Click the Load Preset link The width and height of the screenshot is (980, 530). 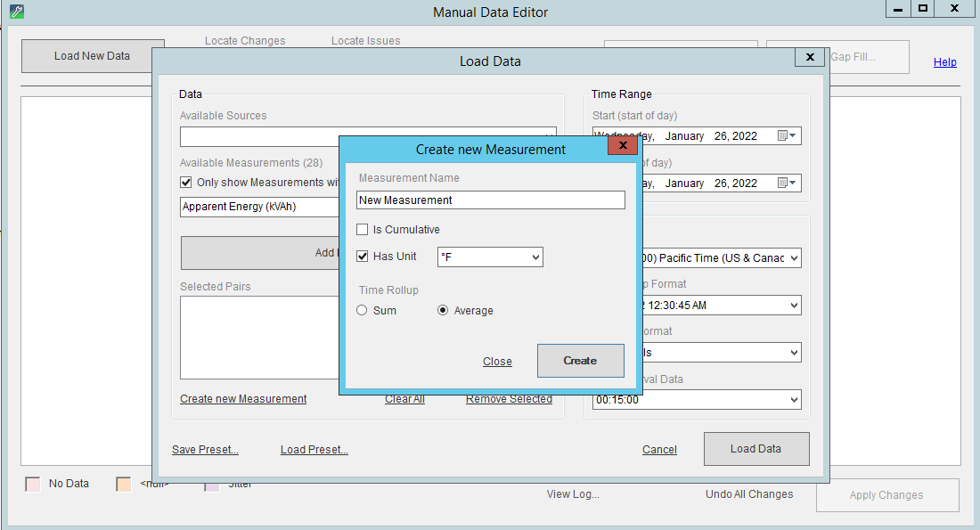click(314, 449)
